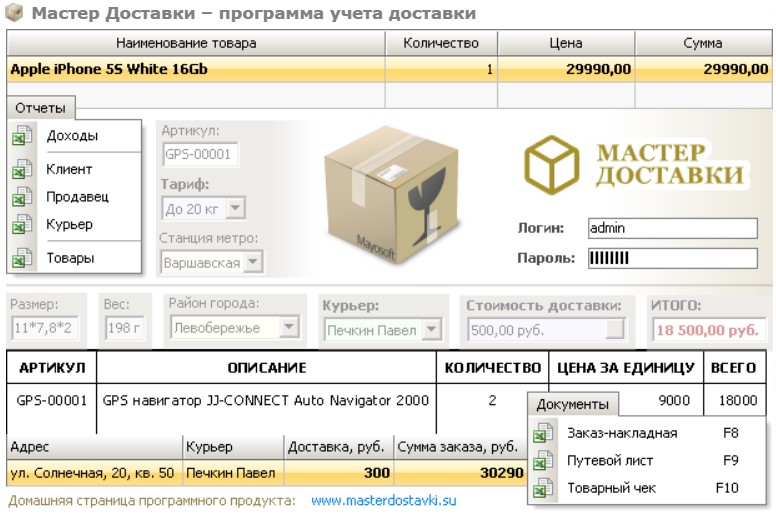Click the button in Стоимость доставки field
The height and width of the screenshot is (521, 776).
(x=615, y=329)
